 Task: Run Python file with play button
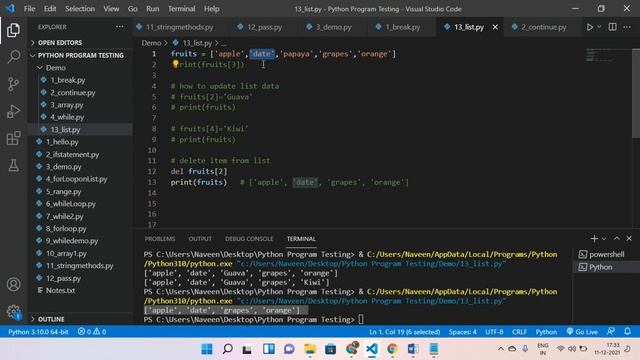pos(589,27)
